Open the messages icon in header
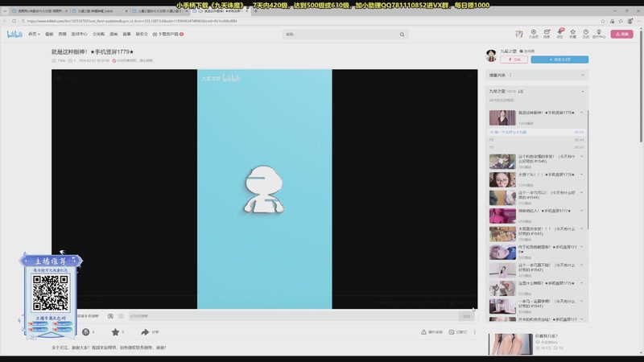This screenshot has height=362, width=644. pos(547,33)
